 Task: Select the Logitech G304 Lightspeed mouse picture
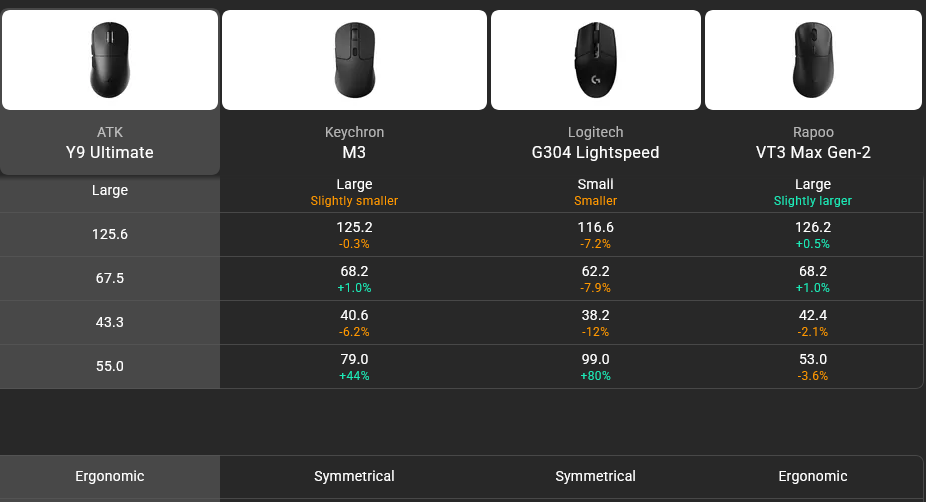[596, 60]
